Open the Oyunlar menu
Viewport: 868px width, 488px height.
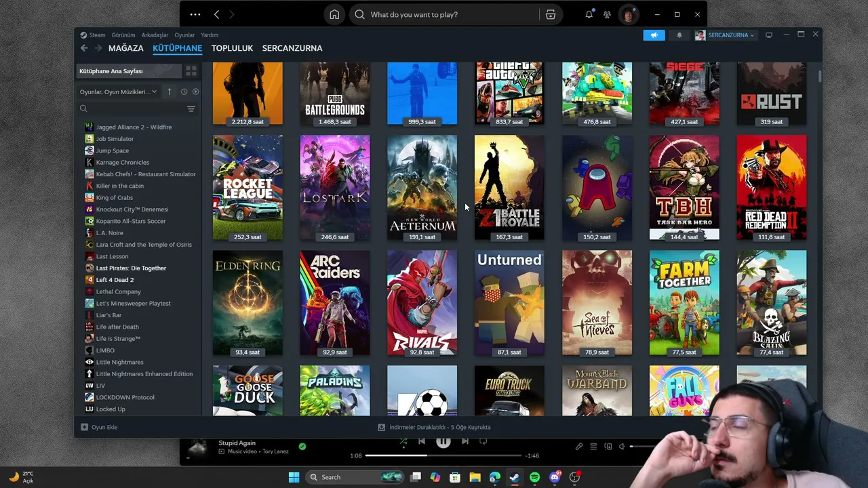point(184,35)
